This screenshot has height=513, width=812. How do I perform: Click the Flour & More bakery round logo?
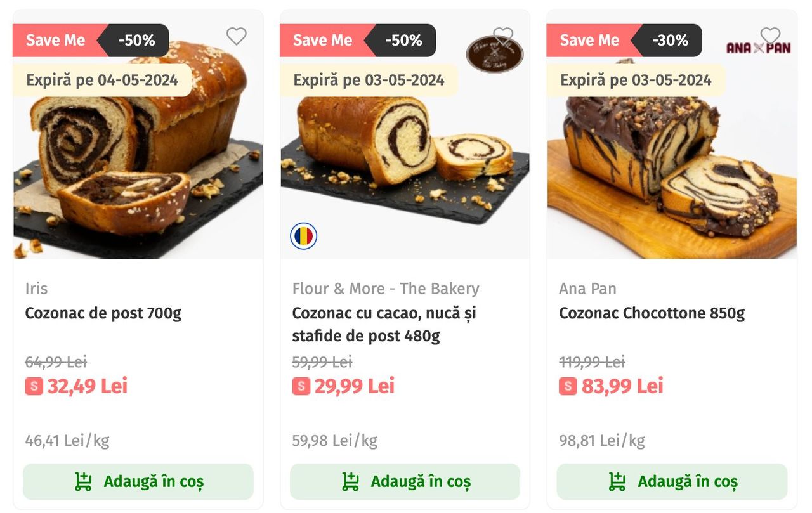pyautogui.click(x=495, y=54)
